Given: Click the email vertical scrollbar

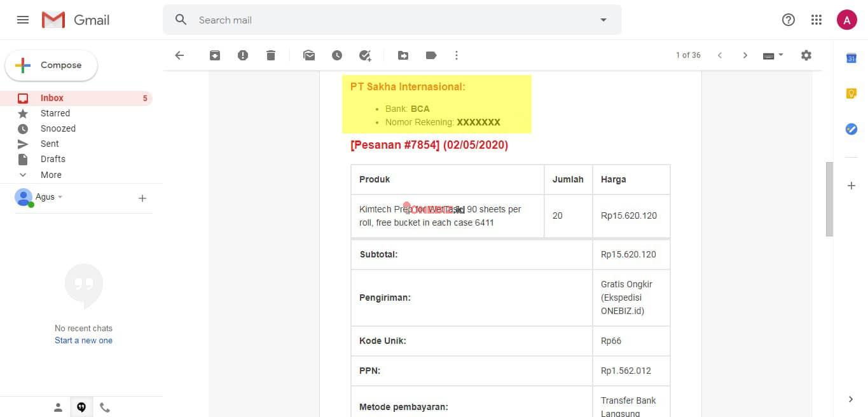Looking at the screenshot, I should tap(829, 199).
